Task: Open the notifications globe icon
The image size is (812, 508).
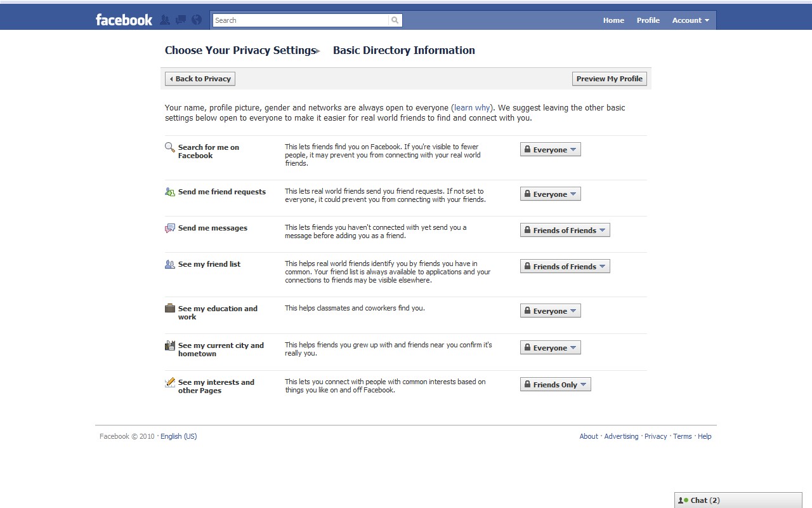Action: point(197,20)
